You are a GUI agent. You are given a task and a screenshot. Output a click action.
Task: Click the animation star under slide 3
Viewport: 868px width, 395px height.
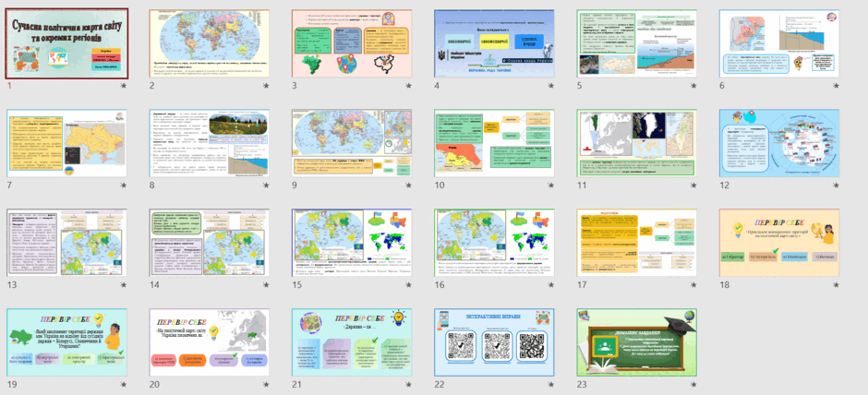pos(408,86)
